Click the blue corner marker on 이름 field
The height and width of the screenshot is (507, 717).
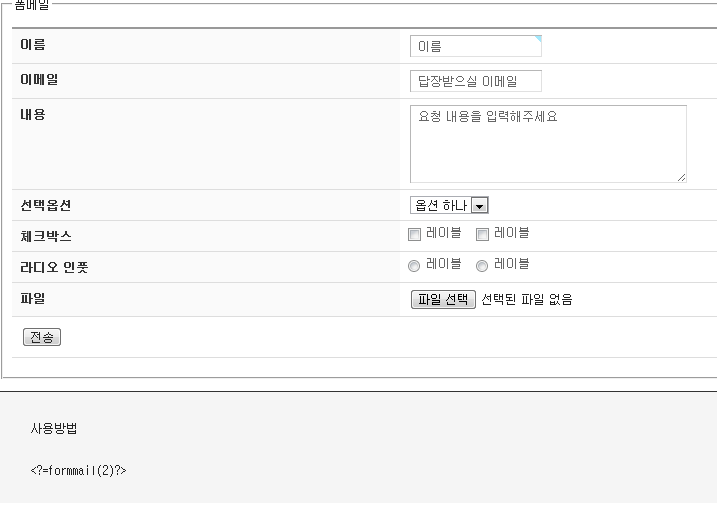538,39
